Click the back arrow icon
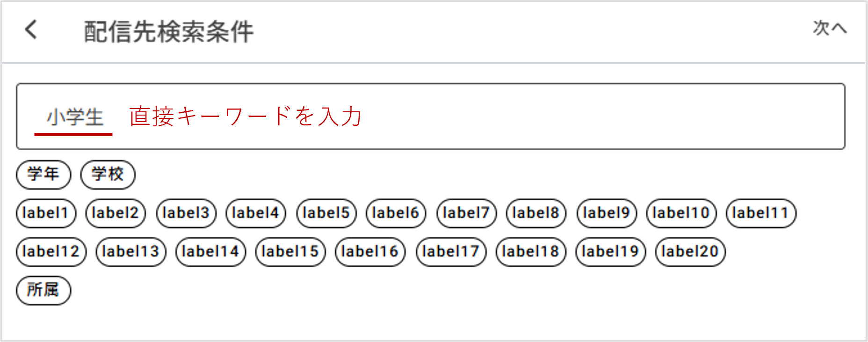The height and width of the screenshot is (342, 868). point(31,29)
